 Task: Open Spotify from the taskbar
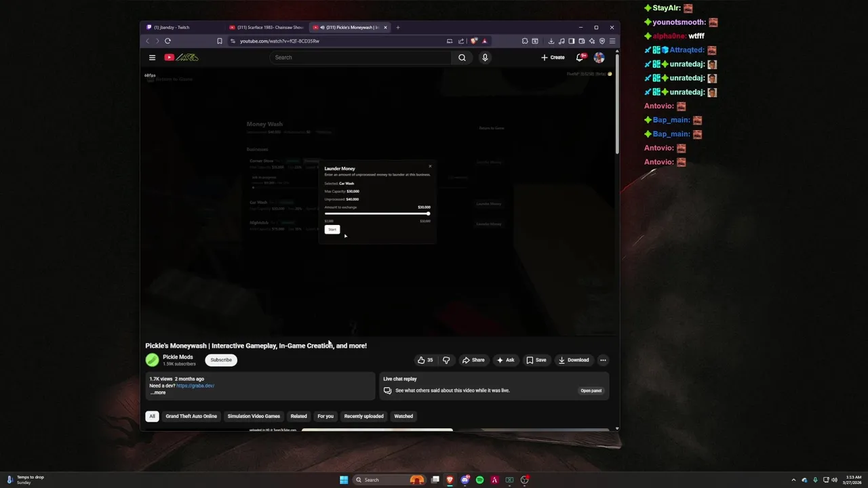pos(479,480)
